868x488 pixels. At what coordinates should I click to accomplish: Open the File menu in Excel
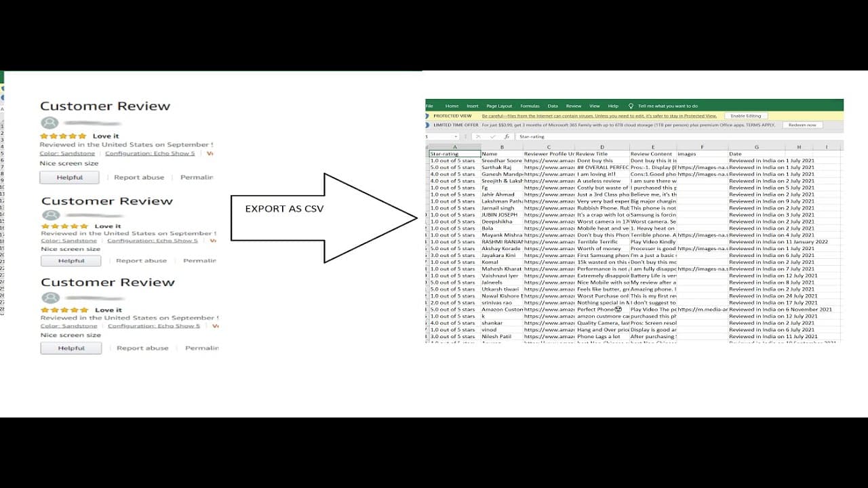pyautogui.click(x=429, y=106)
